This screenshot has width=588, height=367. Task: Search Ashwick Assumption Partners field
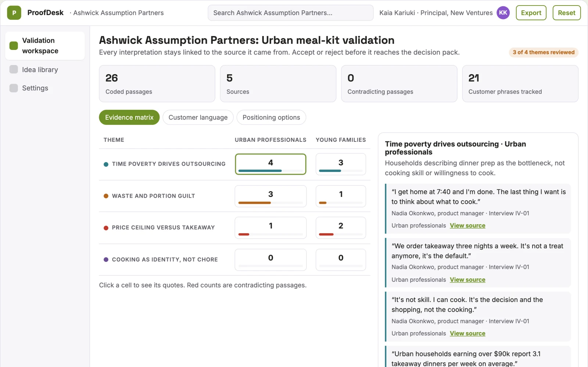[x=291, y=13]
